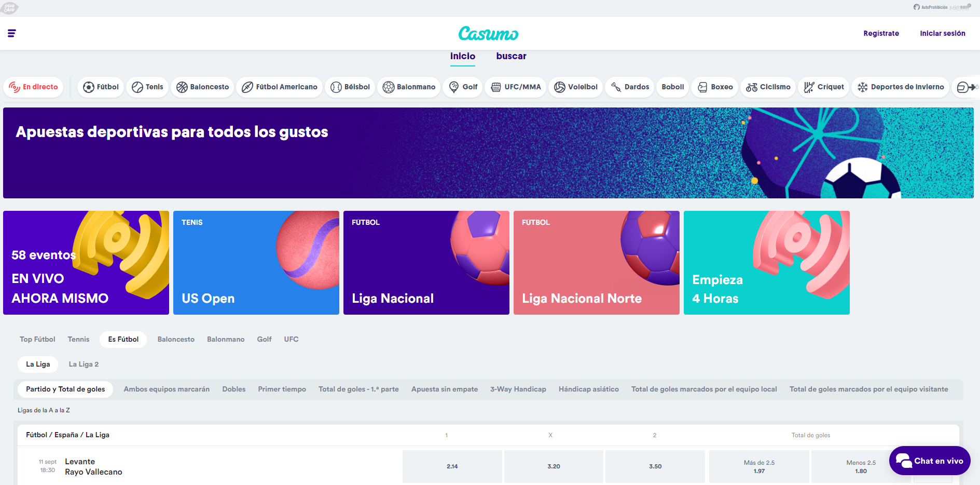Select the UFC category tab
This screenshot has width=980, height=485.
pos(291,340)
